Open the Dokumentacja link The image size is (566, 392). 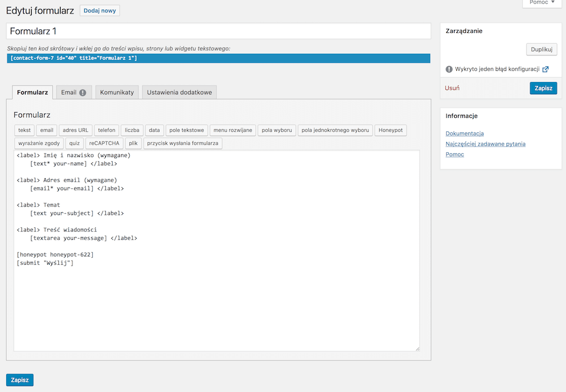465,133
